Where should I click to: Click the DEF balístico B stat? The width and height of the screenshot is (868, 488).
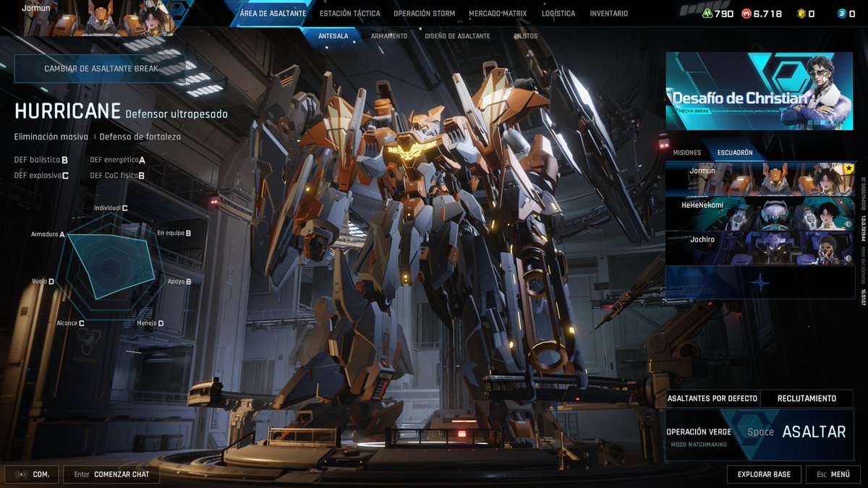click(41, 160)
